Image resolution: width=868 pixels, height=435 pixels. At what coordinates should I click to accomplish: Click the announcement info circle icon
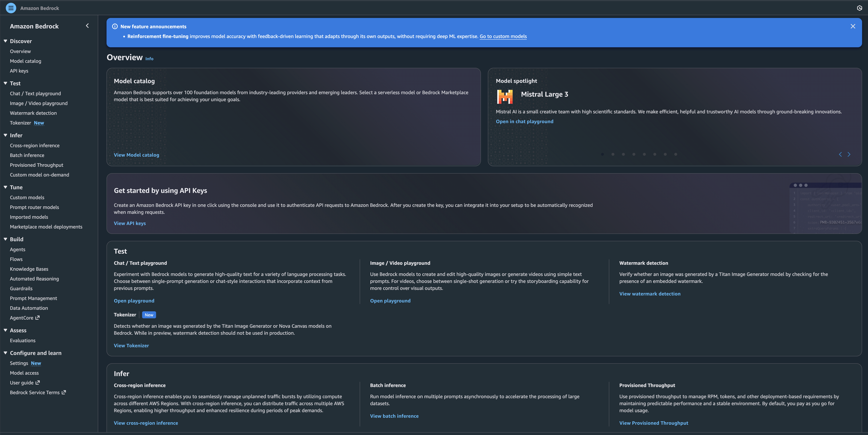click(x=115, y=26)
